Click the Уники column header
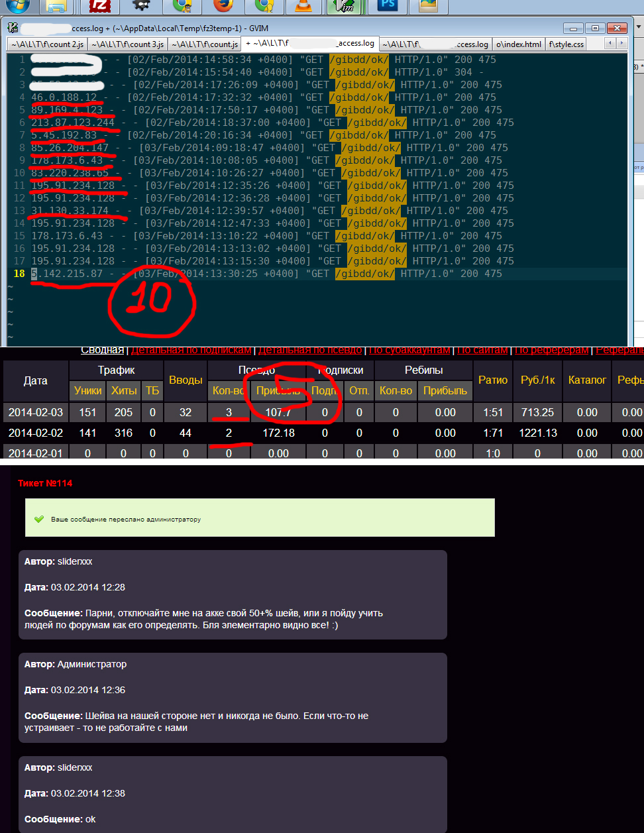644x833 pixels. [87, 391]
